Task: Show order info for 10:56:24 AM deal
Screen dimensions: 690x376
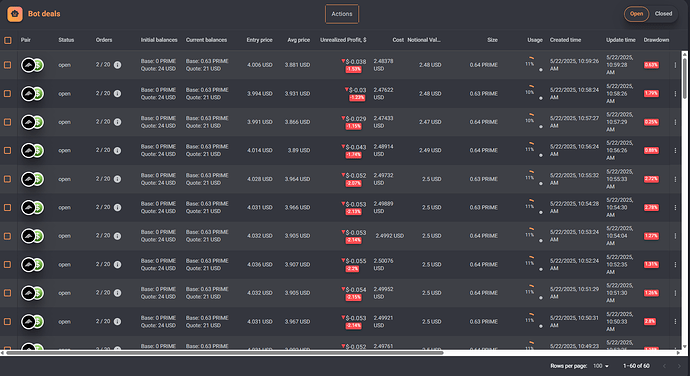Action: click(117, 151)
